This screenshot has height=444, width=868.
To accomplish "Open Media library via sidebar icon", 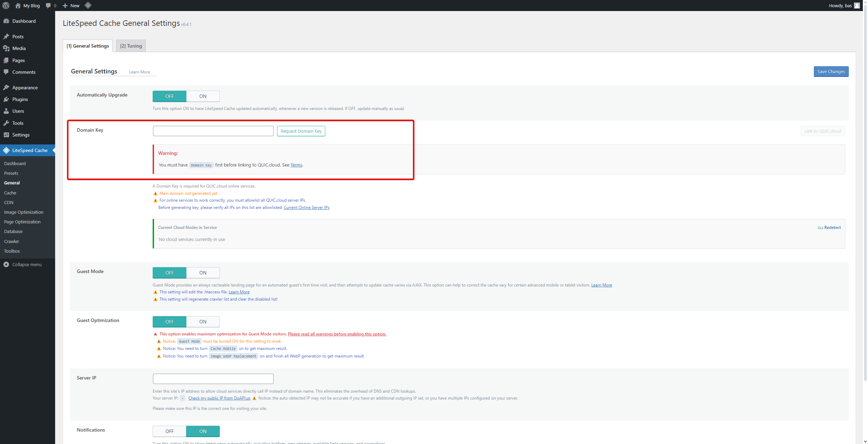I will [x=6, y=48].
